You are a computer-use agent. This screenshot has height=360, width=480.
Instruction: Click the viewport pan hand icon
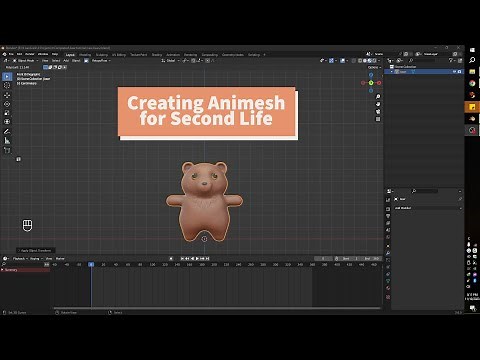378,104
